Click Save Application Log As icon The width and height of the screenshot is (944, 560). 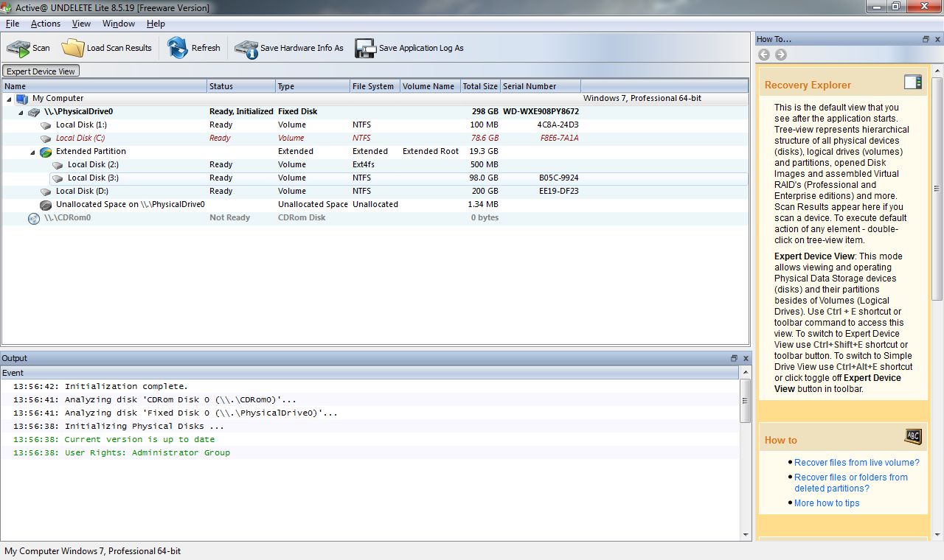pyautogui.click(x=365, y=49)
